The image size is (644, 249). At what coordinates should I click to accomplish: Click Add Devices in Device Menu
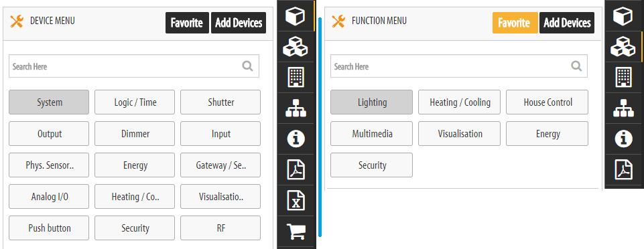(x=239, y=23)
